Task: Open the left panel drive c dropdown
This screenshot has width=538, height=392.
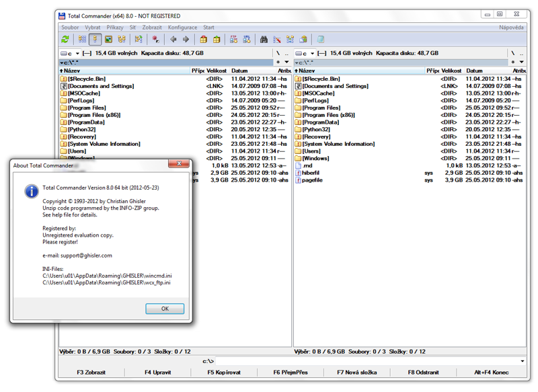Action: coord(70,54)
